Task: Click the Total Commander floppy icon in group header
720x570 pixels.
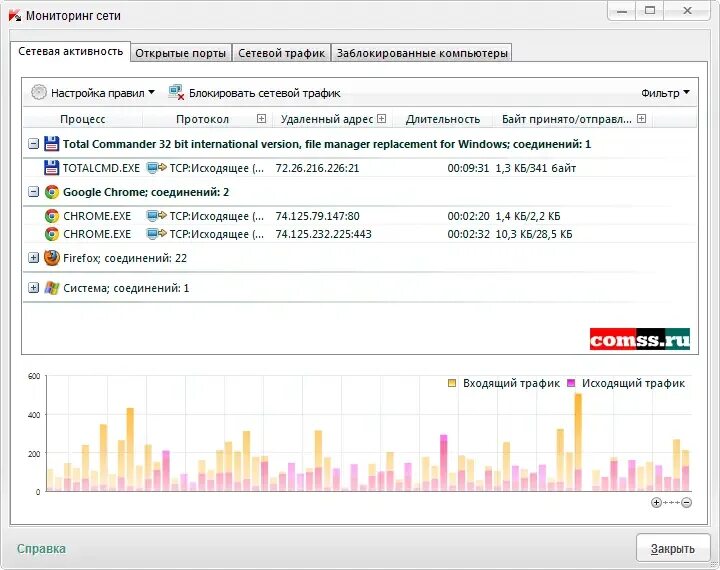Action: pyautogui.click(x=51, y=144)
